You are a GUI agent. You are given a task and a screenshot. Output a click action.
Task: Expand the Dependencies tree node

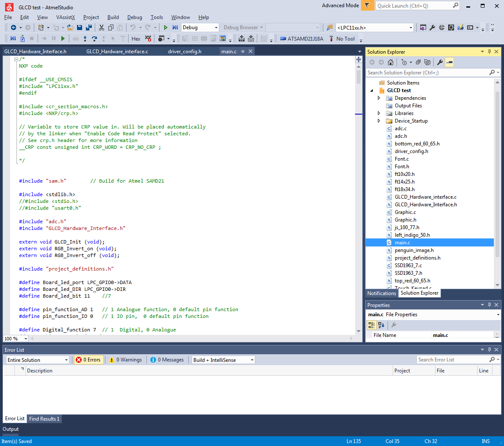pos(379,98)
